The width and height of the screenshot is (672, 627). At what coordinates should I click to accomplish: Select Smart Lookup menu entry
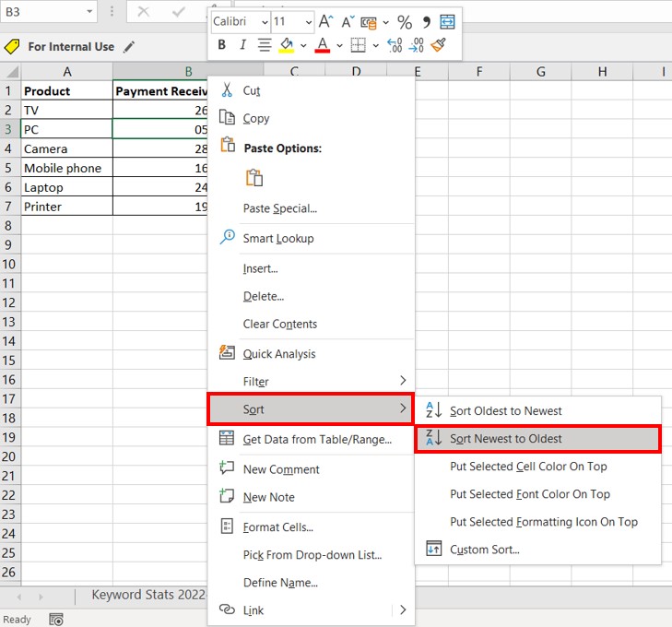[x=312, y=238]
